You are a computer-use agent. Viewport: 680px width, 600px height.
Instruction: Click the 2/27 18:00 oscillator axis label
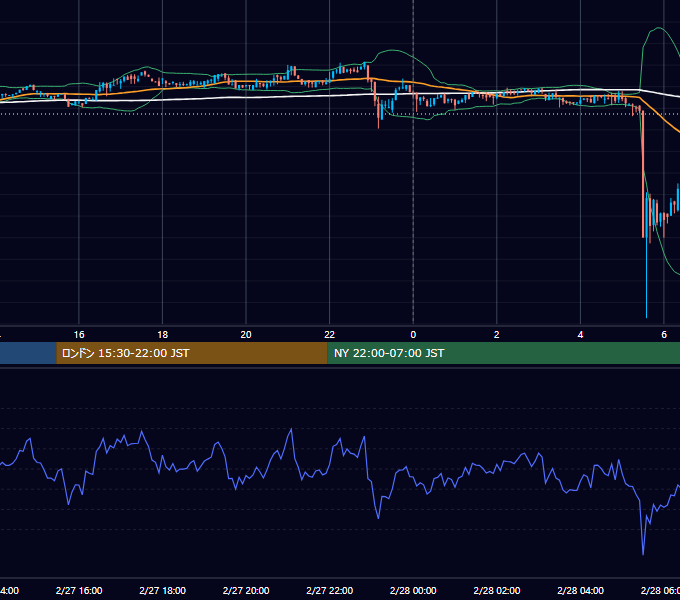(x=163, y=590)
